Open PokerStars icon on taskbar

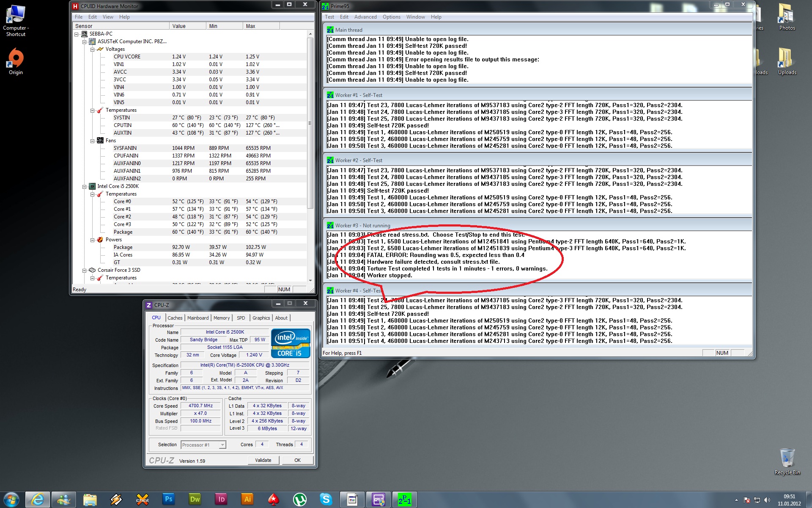(x=274, y=500)
